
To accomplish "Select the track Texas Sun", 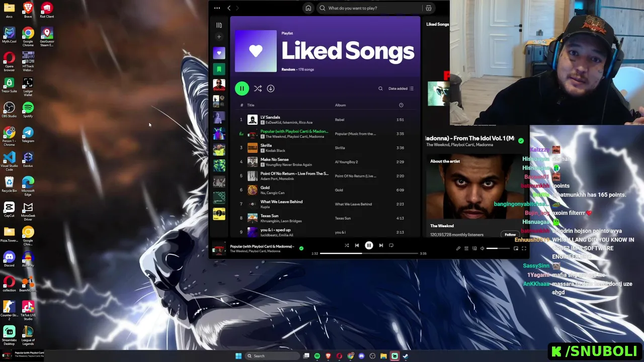I will [325, 218].
